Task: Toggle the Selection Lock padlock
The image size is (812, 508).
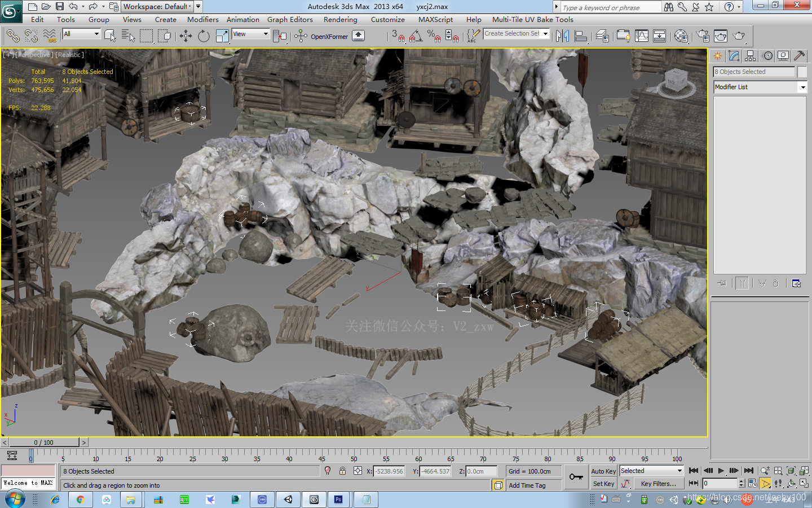Action: tap(342, 471)
